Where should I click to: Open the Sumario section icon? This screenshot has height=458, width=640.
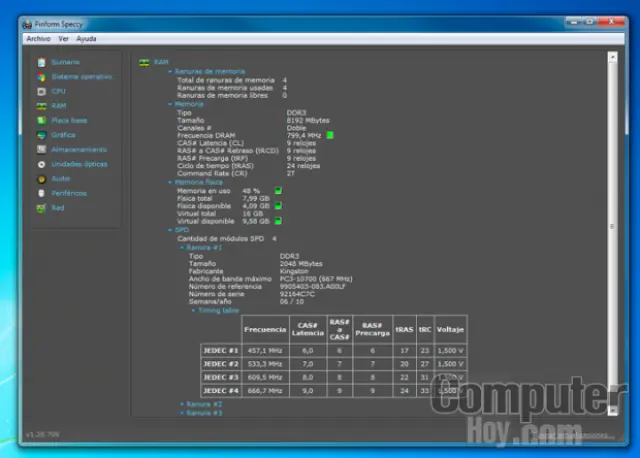pos(41,62)
